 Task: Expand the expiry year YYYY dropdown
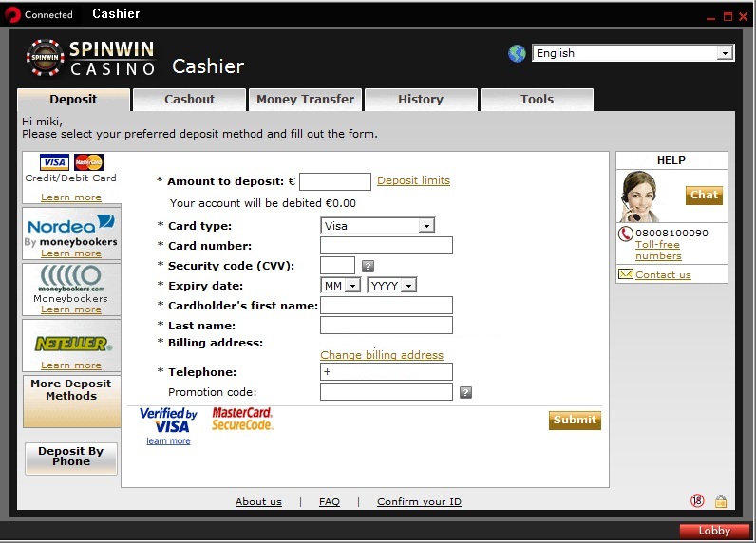pyautogui.click(x=391, y=285)
